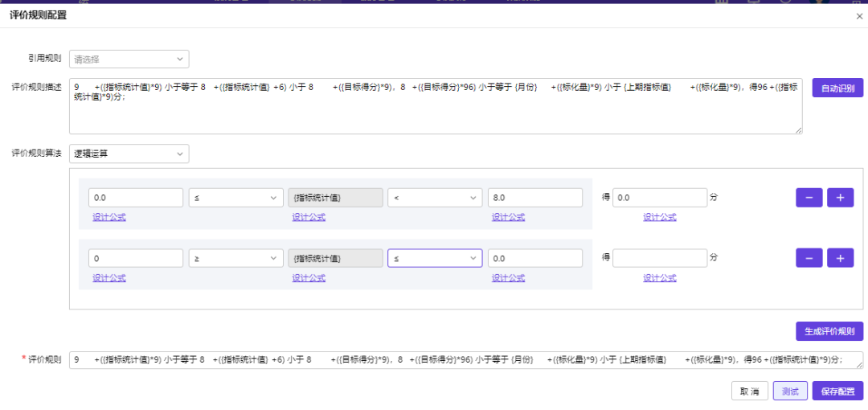Click the plus button in first rule row
Viewport: 868px width, 410px height.
click(839, 198)
